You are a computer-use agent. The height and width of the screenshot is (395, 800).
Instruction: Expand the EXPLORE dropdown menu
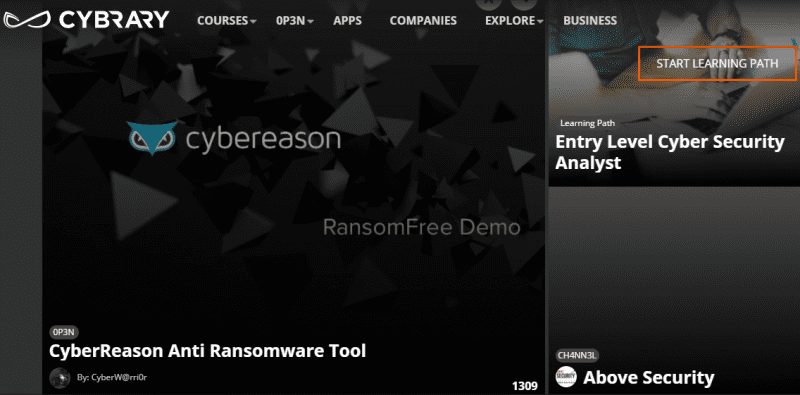pos(514,21)
